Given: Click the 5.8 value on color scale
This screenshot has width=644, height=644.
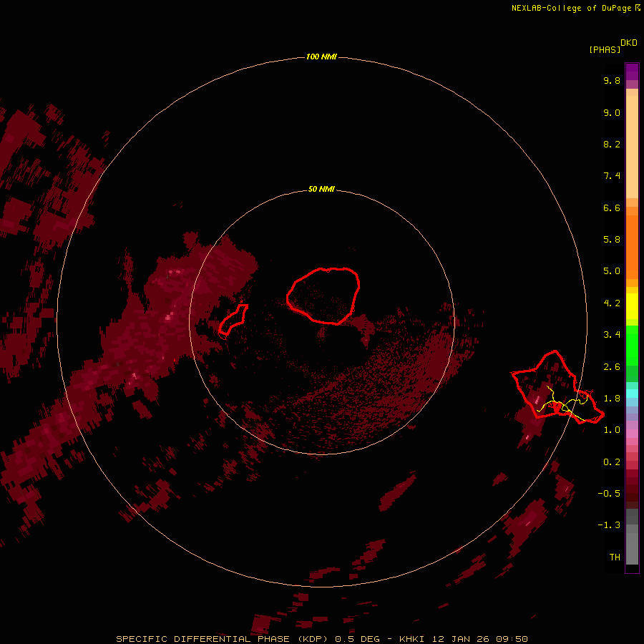Looking at the screenshot, I should (612, 240).
